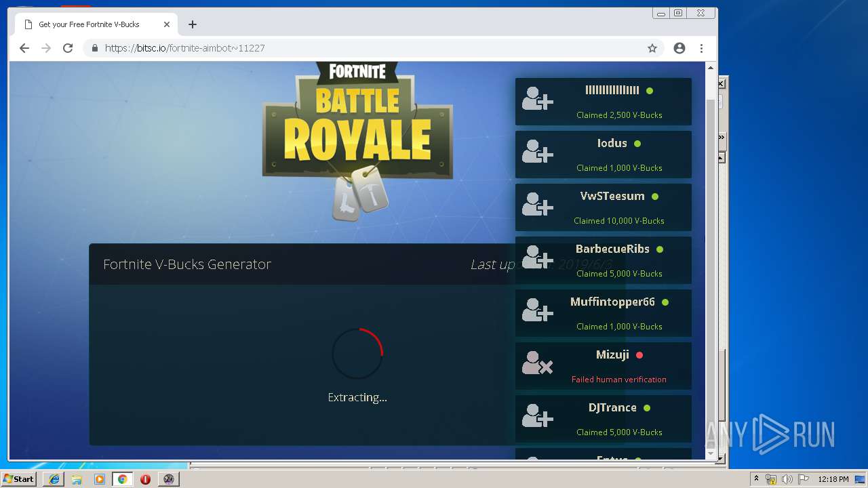This screenshot has height=488, width=868.
Task: Click the failed-user icon beside Mizuji
Action: (x=538, y=363)
